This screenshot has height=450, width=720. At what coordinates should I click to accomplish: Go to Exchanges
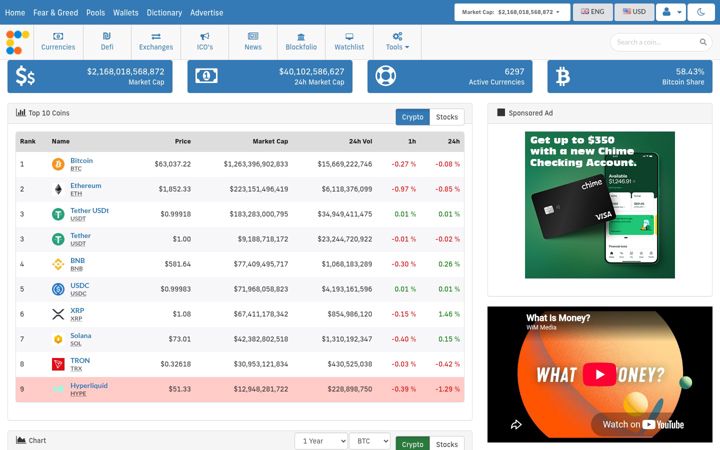156,42
